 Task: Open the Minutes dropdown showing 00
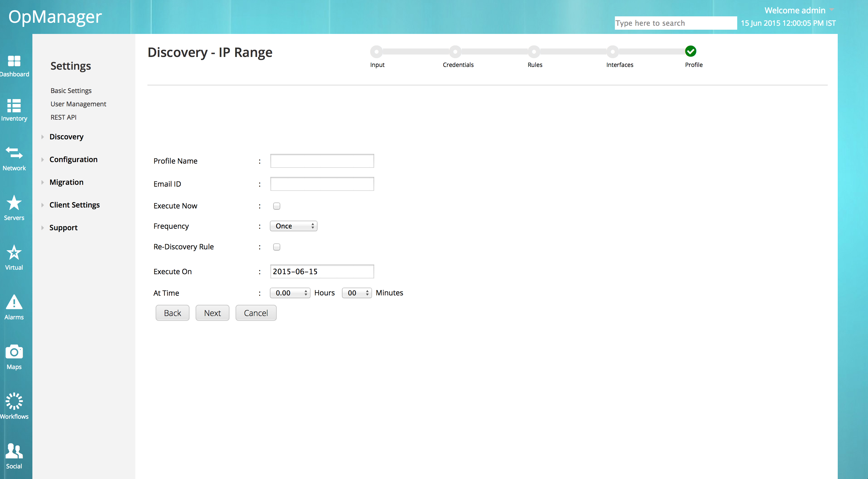coord(357,293)
